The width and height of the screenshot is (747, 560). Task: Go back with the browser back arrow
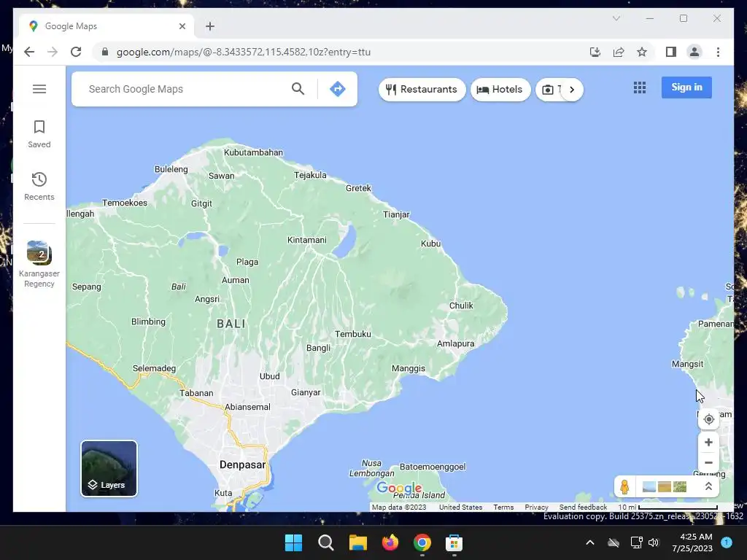coord(29,52)
